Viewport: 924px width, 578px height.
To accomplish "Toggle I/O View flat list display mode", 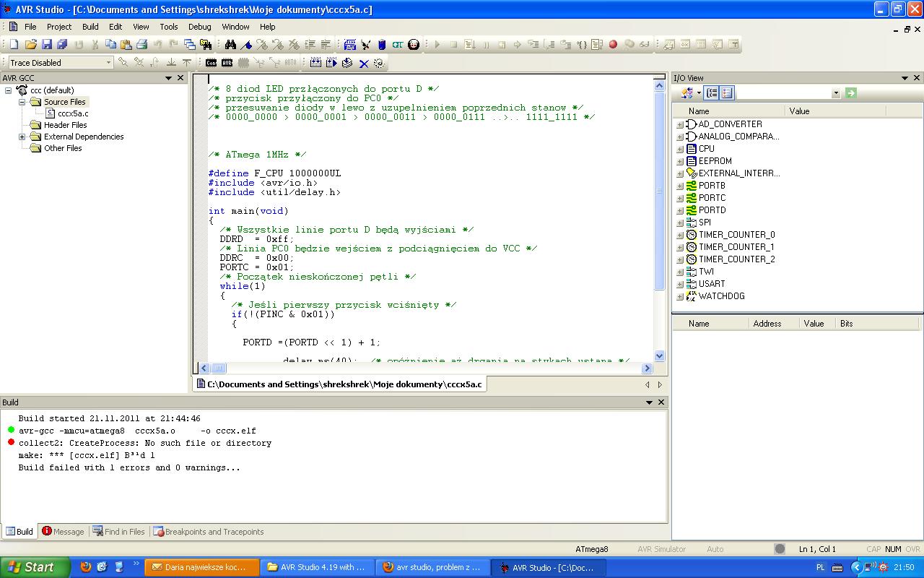I will coord(727,92).
